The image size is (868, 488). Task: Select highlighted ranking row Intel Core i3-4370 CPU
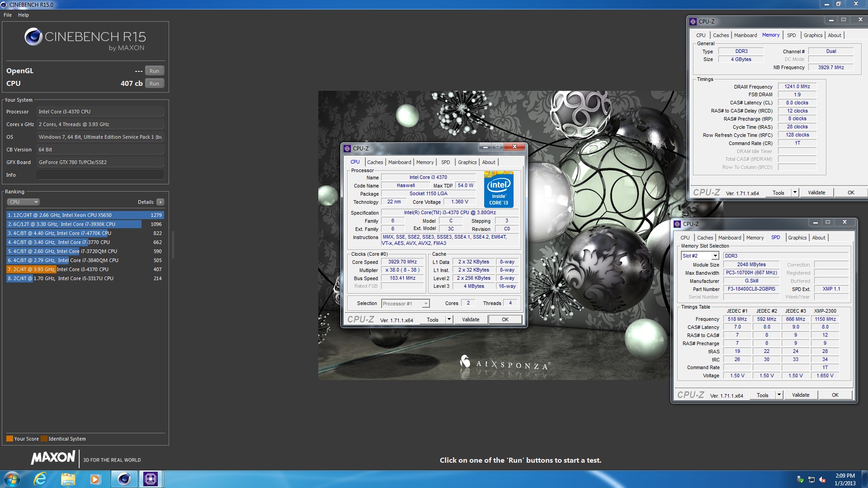click(85, 269)
